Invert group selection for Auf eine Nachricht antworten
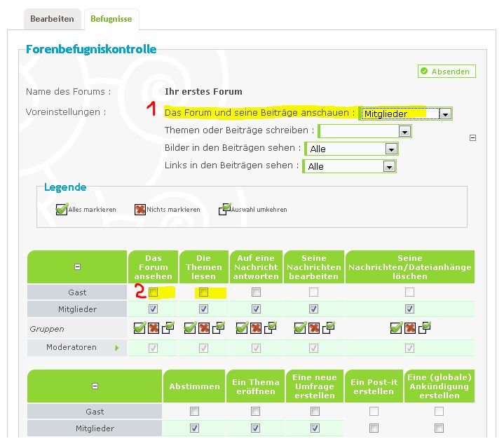The width and height of the screenshot is (504, 439). [x=271, y=328]
